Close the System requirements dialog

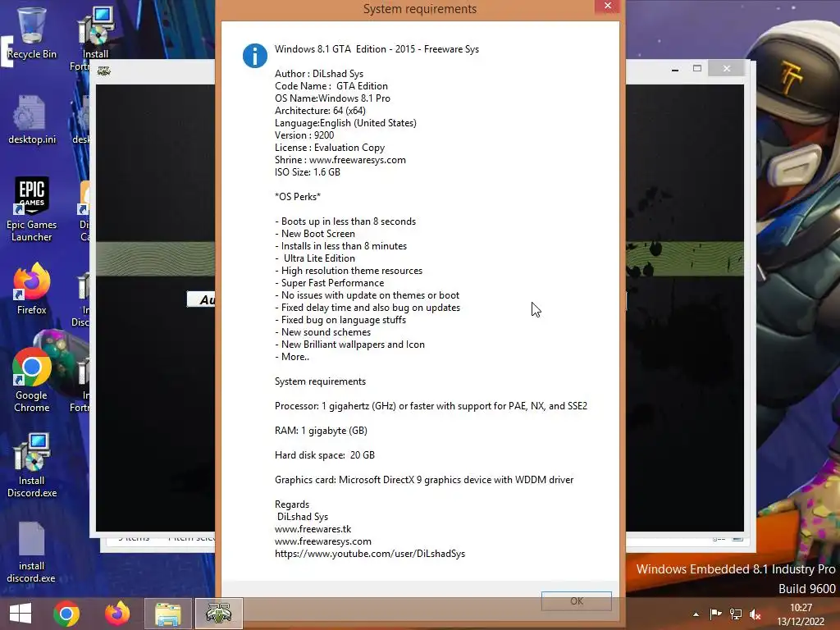[608, 6]
